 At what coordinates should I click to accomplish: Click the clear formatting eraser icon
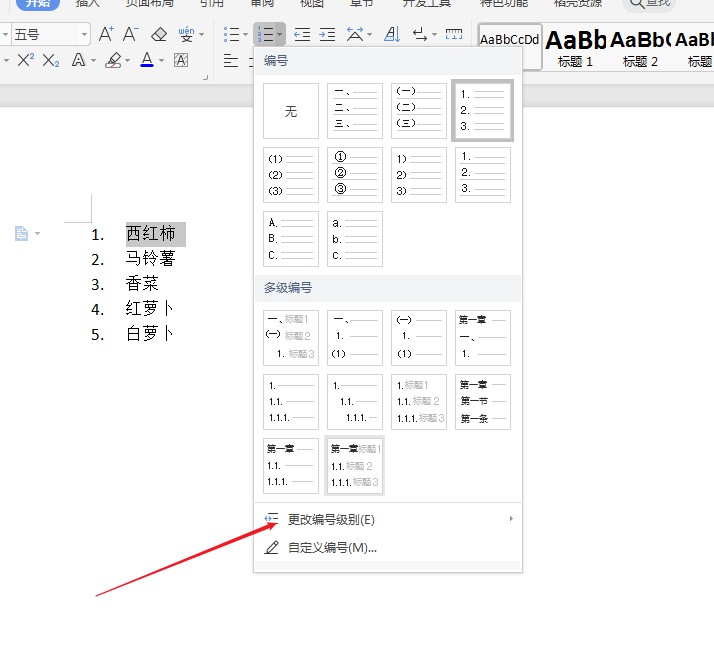(x=158, y=35)
